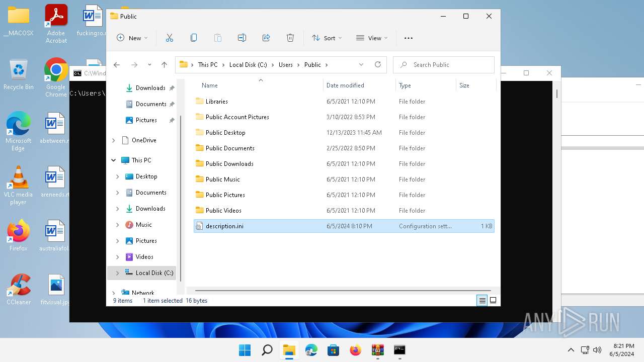The width and height of the screenshot is (644, 362).
Task: Expand the Local Disk (C:) tree node
Action: click(118, 273)
